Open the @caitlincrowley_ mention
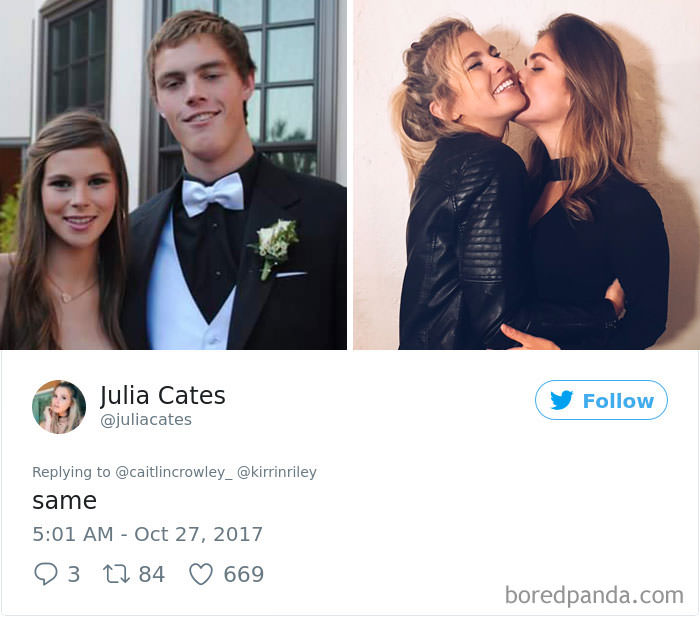Viewport: 700px width, 617px height. coord(174,472)
